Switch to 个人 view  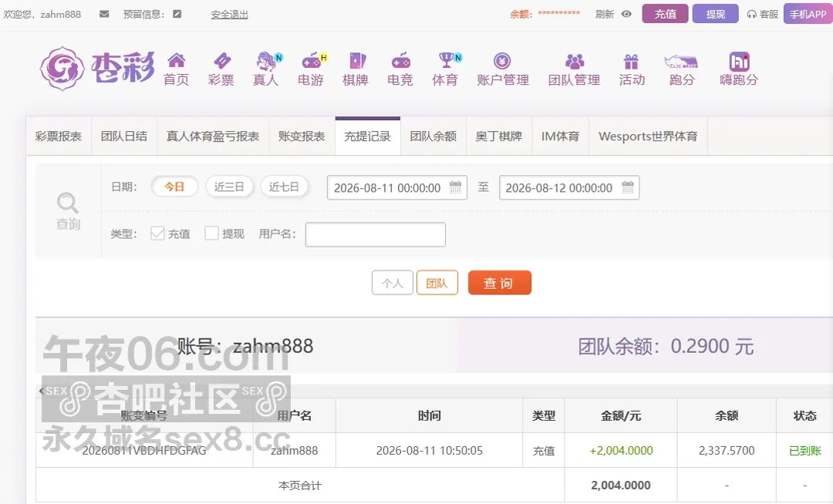(x=392, y=283)
